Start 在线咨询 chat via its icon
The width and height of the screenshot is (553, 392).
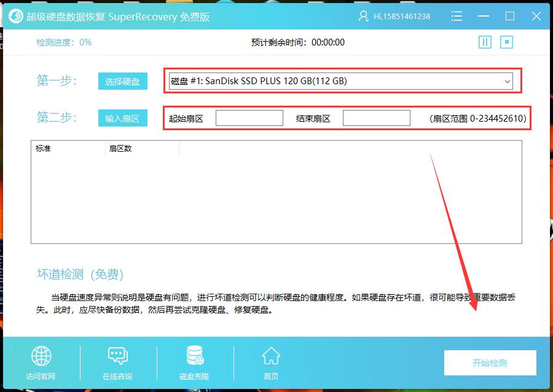point(117,356)
